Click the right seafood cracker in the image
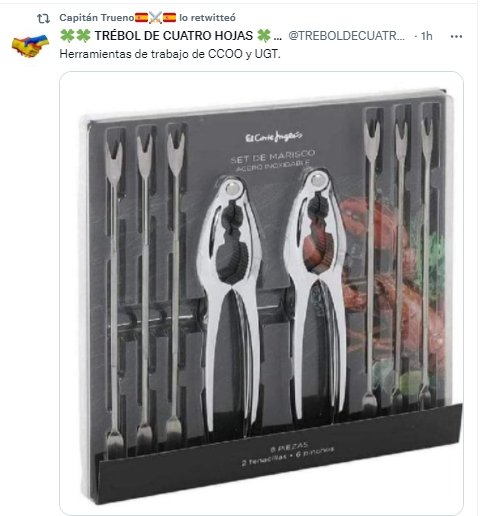484x516 pixels. point(316,293)
